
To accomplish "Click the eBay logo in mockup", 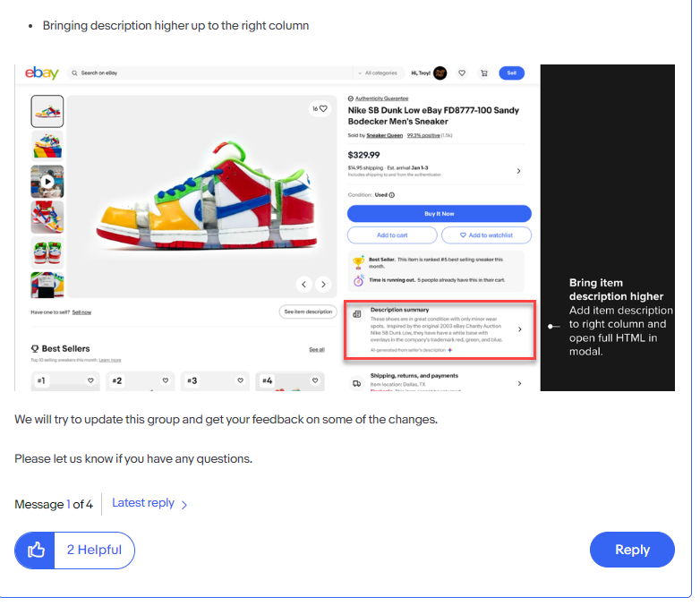I will [42, 73].
